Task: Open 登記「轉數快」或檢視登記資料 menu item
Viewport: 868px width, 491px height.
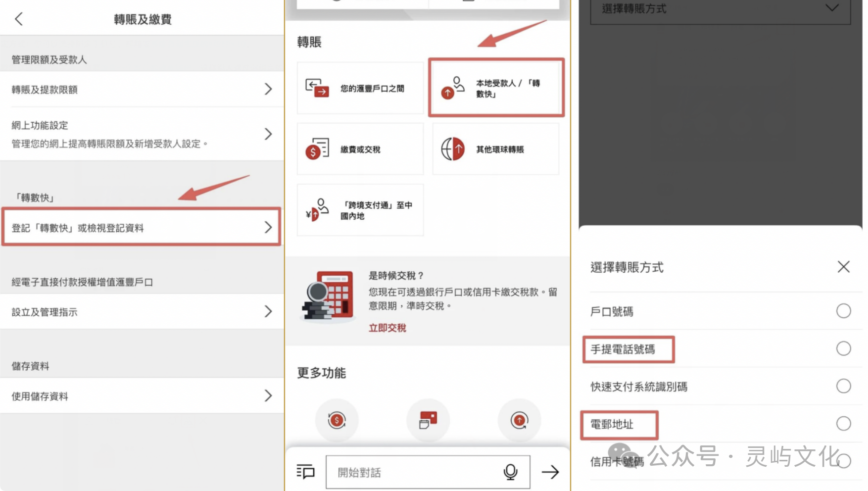Action: 142,228
